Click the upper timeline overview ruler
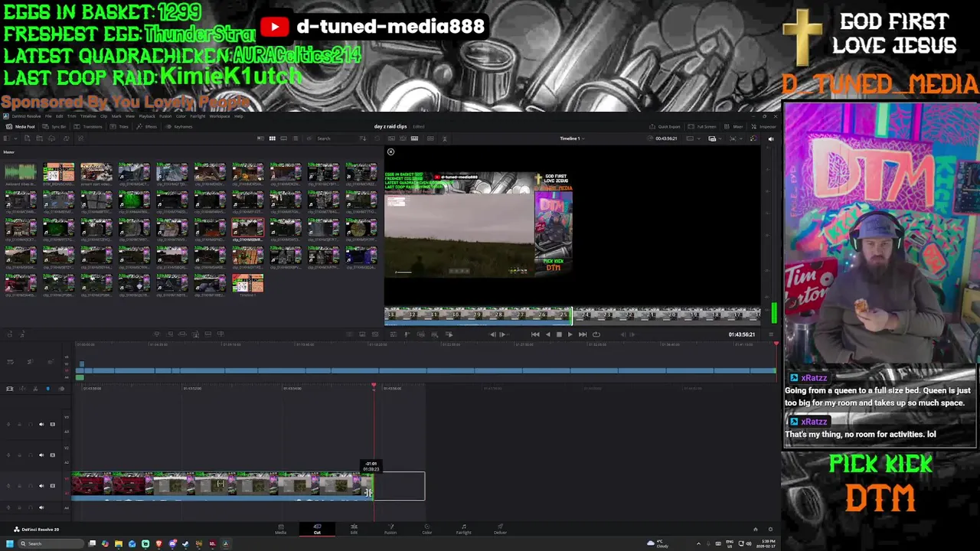Viewport: 980px width, 551px height. click(x=426, y=344)
